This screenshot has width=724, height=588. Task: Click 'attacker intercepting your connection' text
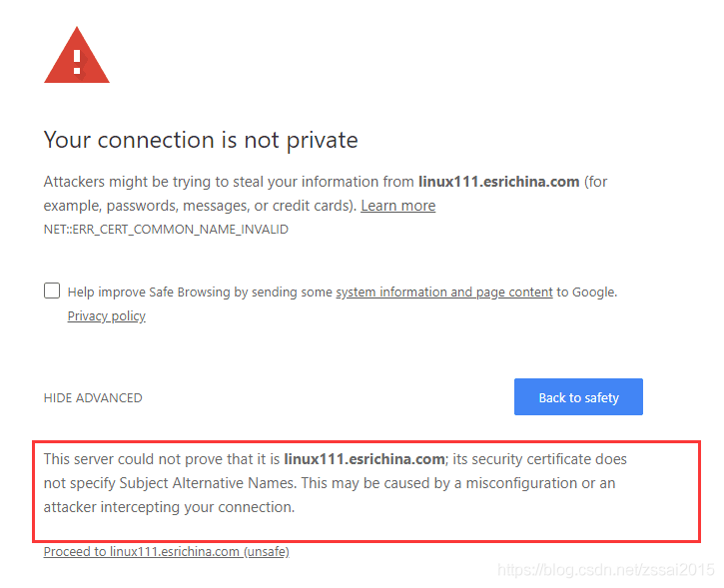[x=169, y=507]
